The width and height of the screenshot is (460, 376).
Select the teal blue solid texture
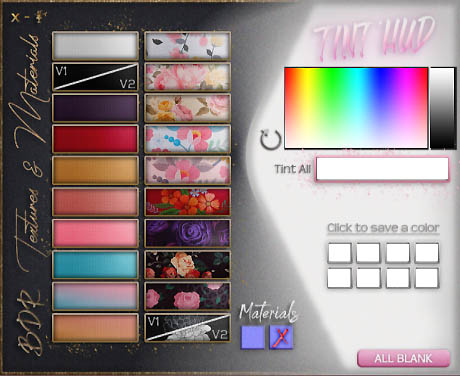point(95,265)
